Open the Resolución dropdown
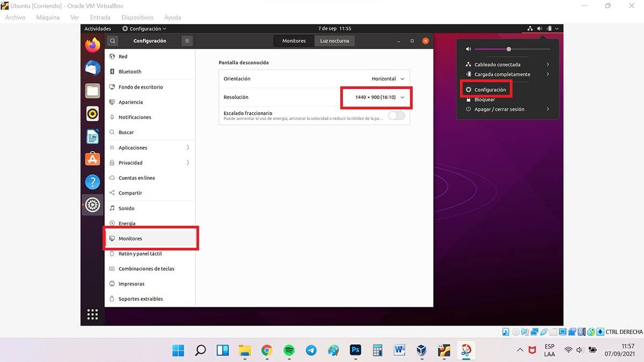 pos(379,97)
